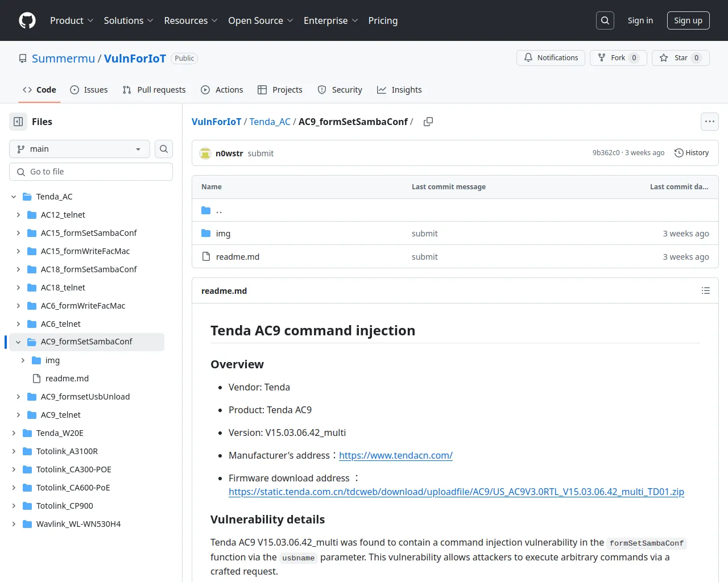Select AC18_telnet in tree

(x=63, y=288)
